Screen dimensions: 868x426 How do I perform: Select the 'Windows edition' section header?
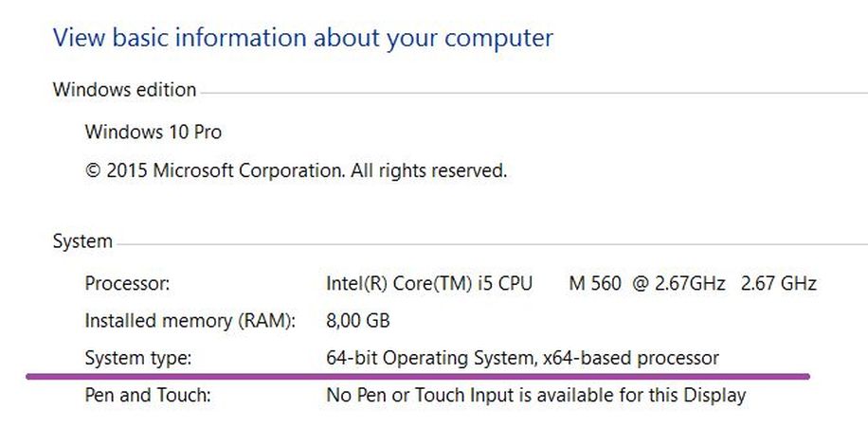124,91
